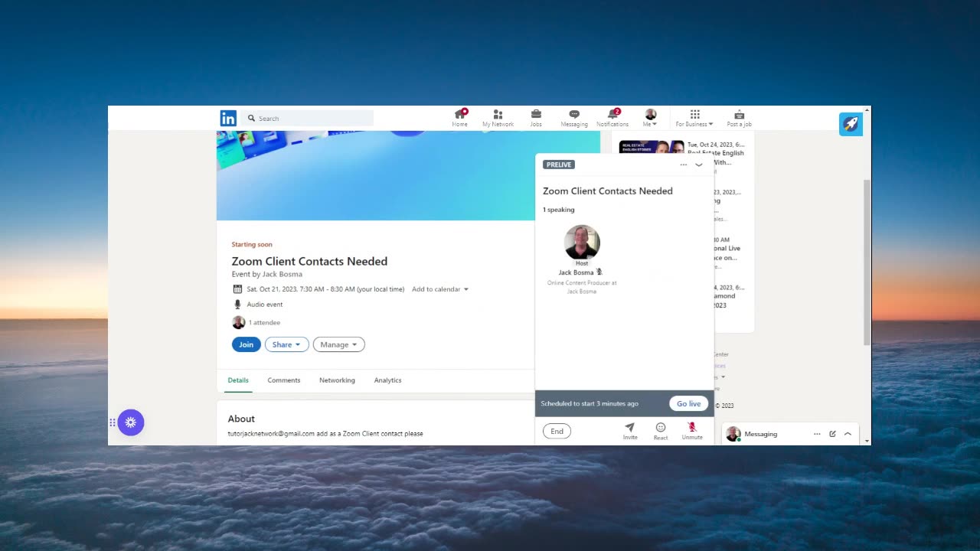Open Messaging bar three-dot options
980x551 pixels.
pyautogui.click(x=817, y=434)
